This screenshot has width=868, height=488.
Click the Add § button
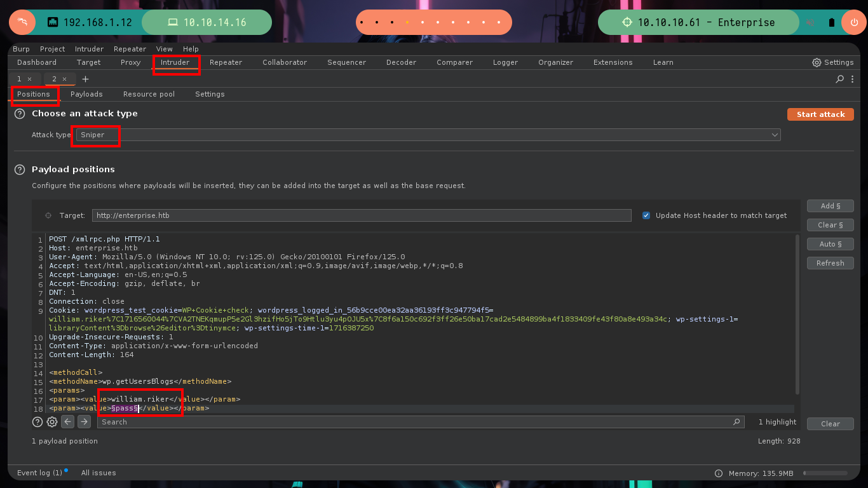pyautogui.click(x=831, y=206)
